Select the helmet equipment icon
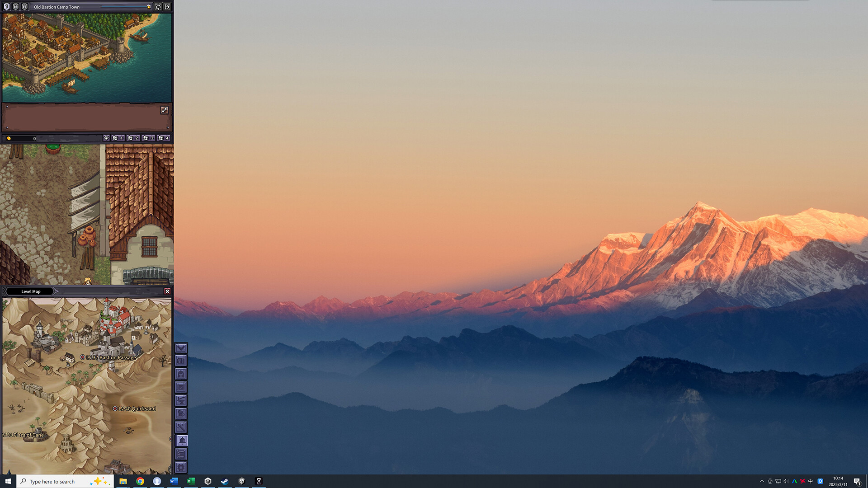Screen dimensions: 868x488 (181, 373)
